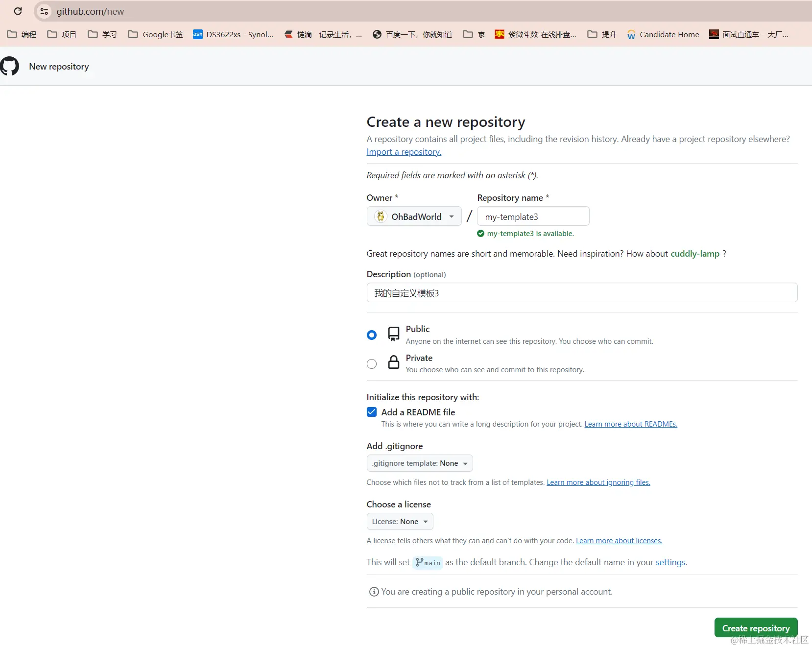
Task: Click the settings link for default branch
Action: (670, 562)
